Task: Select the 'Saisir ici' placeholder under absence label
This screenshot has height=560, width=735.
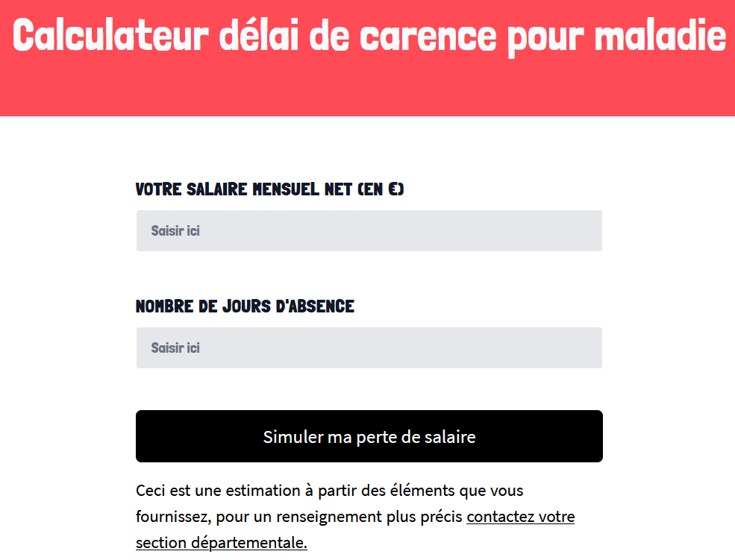Action: [x=175, y=348]
